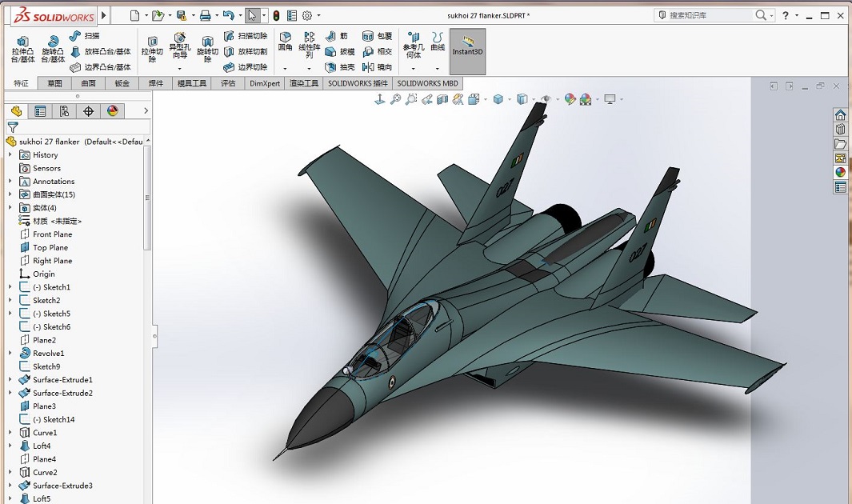Open the DimXpertManager panel tab
Screen dimensions: 852x504
89,110
